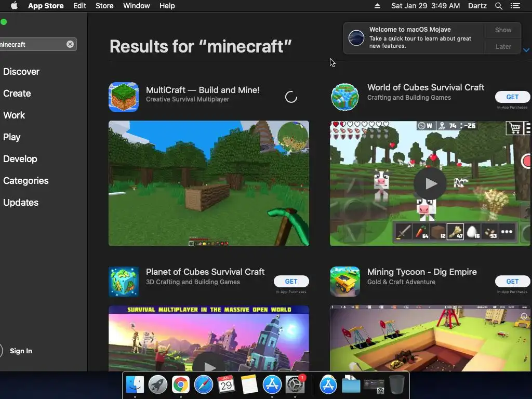Open the Help menu

(167, 6)
